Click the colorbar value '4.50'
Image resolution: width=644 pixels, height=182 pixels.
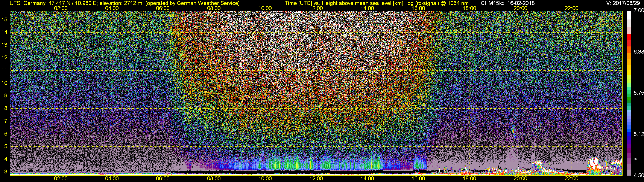pos(638,176)
